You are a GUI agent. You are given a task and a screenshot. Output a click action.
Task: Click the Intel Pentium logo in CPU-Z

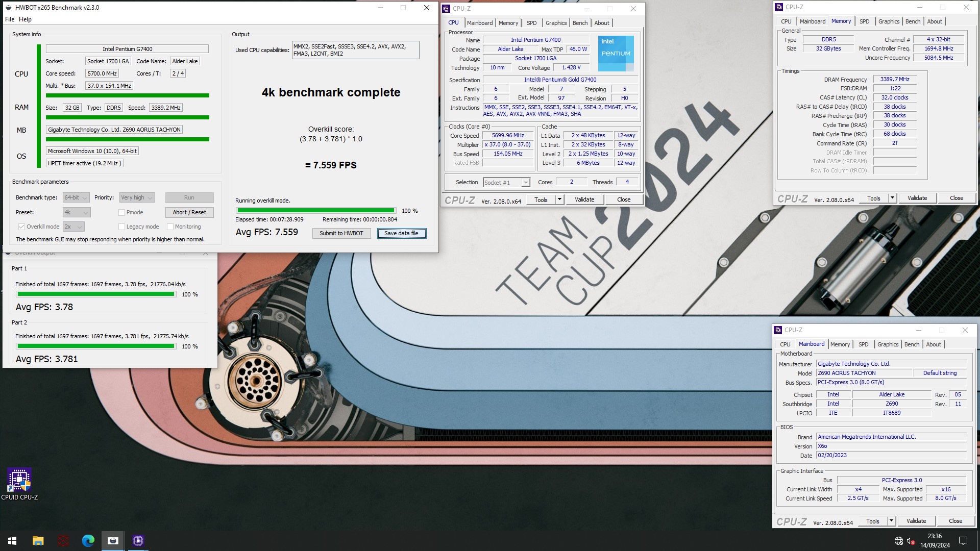coord(616,53)
